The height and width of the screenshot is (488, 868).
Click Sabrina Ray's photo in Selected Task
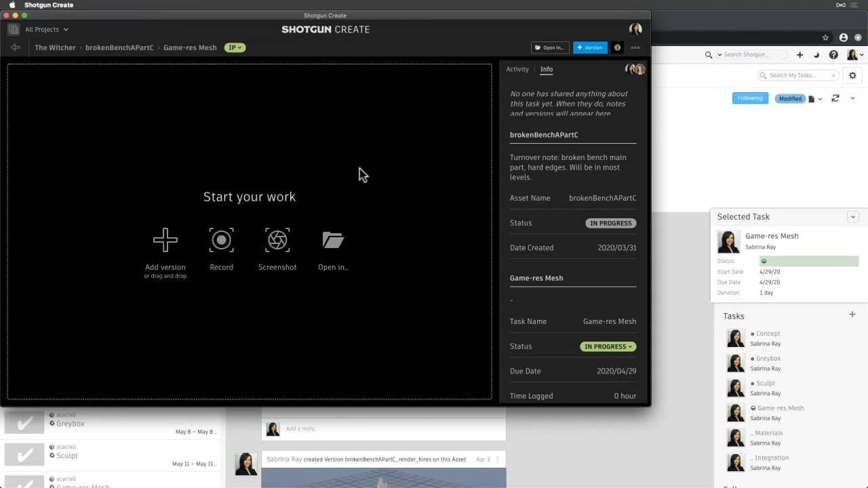[729, 242]
